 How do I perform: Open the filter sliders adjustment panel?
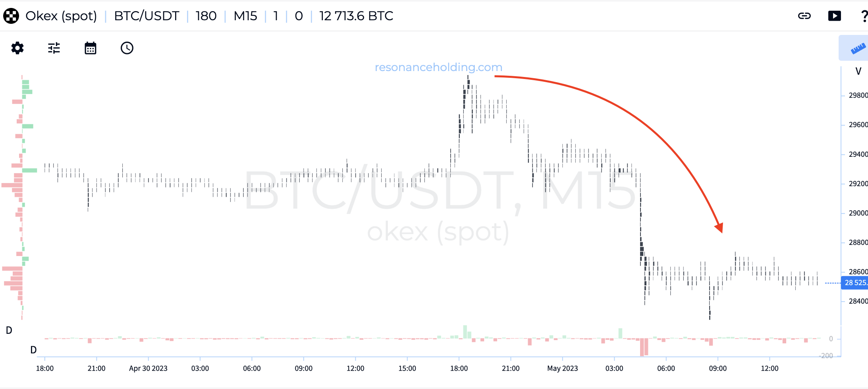point(54,48)
